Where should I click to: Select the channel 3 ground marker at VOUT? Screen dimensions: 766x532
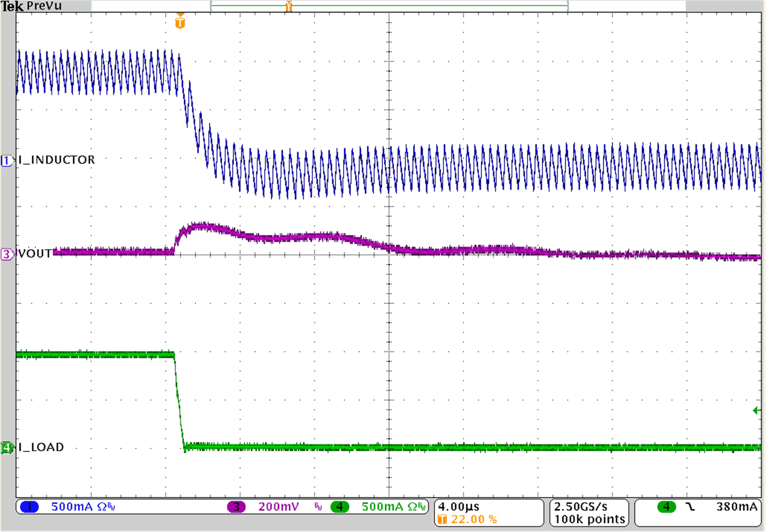pos(7,254)
